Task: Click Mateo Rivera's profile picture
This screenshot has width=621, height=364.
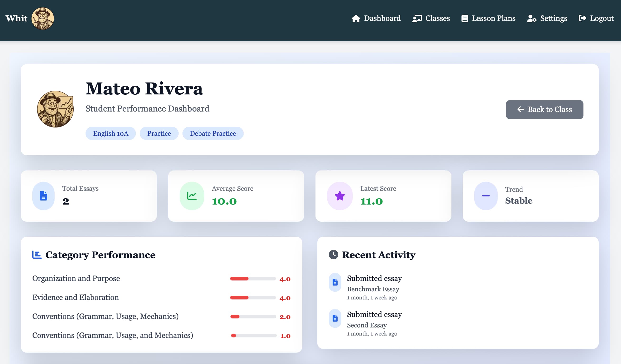Action: [56, 109]
